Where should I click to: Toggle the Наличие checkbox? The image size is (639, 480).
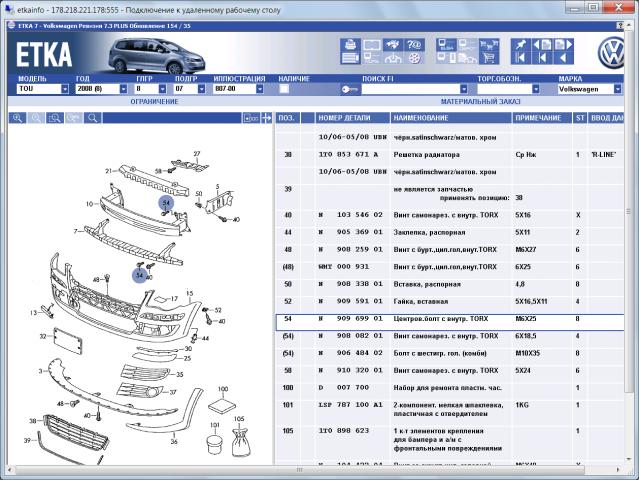click(284, 88)
